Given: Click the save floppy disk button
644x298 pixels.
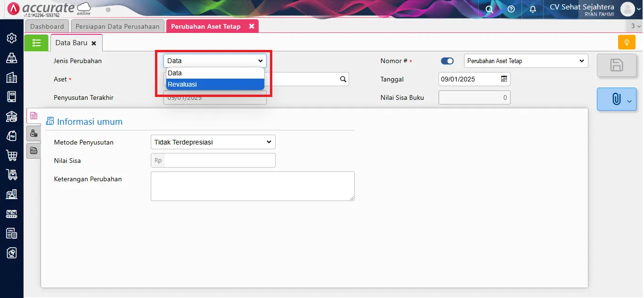Looking at the screenshot, I should click(x=616, y=65).
